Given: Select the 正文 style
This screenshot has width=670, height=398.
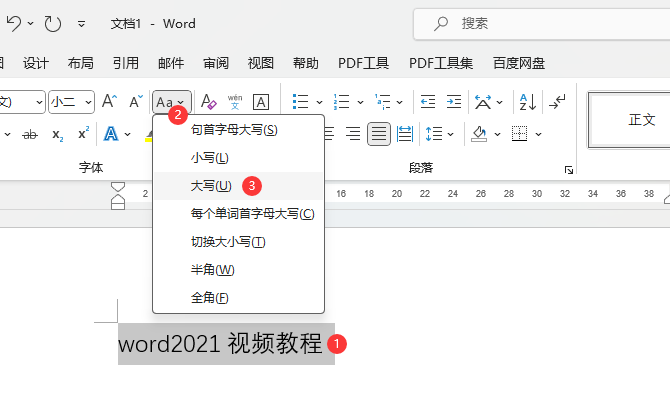Looking at the screenshot, I should tap(630, 120).
